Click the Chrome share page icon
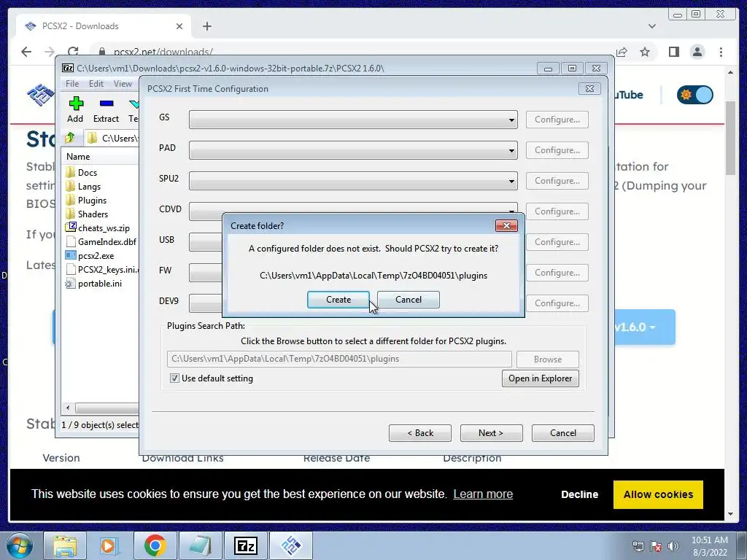Screen dimensions: 747x560 click(622, 52)
